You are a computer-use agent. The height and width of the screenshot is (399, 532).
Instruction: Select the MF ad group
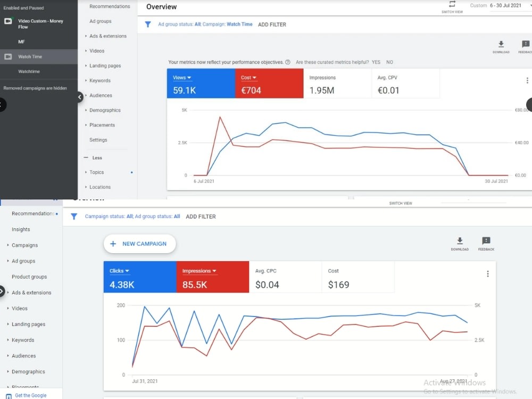click(21, 41)
